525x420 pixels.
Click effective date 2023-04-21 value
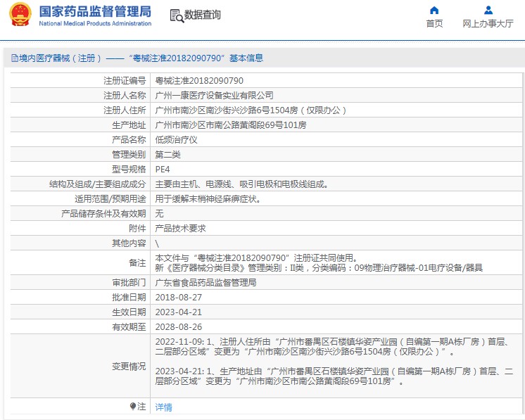[179, 312]
